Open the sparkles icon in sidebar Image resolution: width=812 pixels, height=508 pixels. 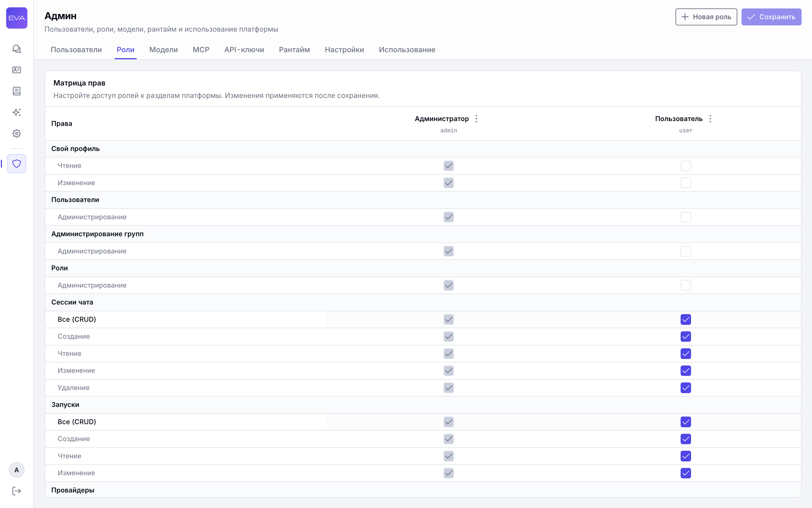pos(17,112)
